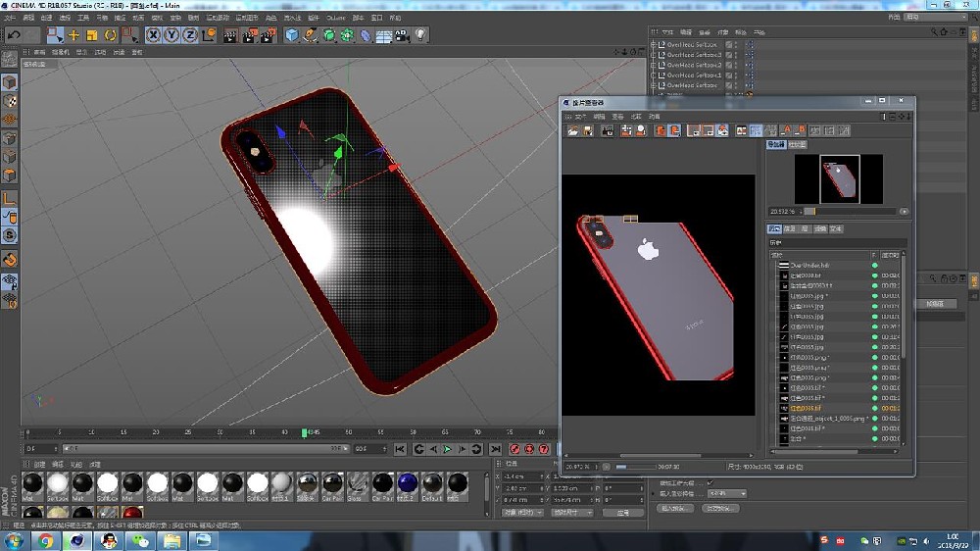Toggle Enable Snap magnet icon
Viewport: 980px width, 551px height.
pos(10,260)
